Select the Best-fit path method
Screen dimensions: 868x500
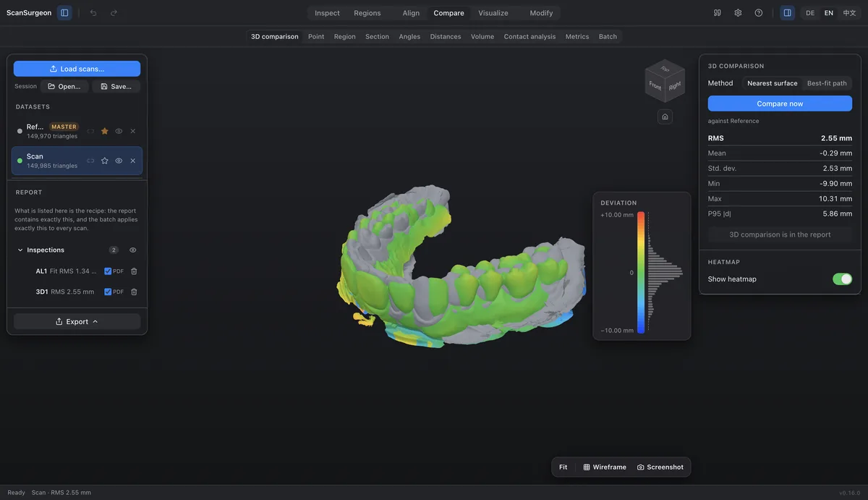(x=827, y=83)
